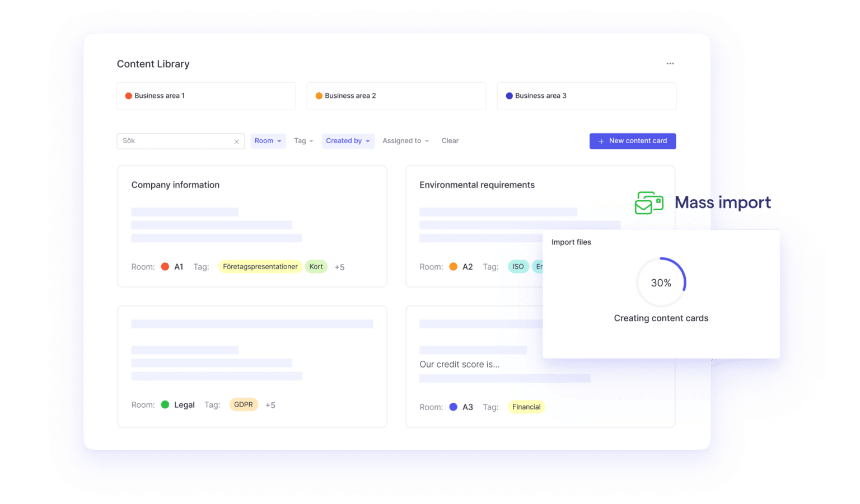Open the Tag filter dropdown

(x=303, y=141)
